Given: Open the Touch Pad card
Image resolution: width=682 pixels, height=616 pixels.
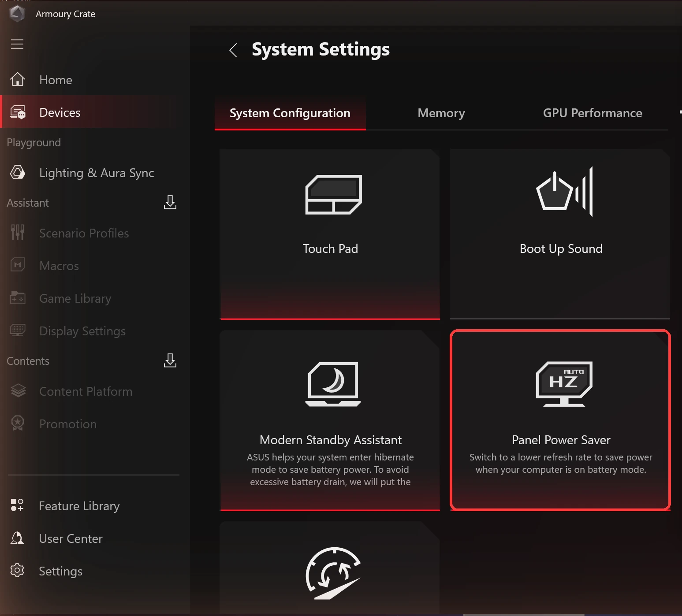Looking at the screenshot, I should (330, 234).
